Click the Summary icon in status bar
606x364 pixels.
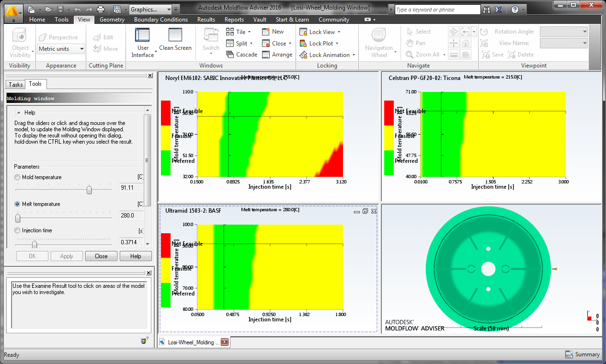(569, 354)
